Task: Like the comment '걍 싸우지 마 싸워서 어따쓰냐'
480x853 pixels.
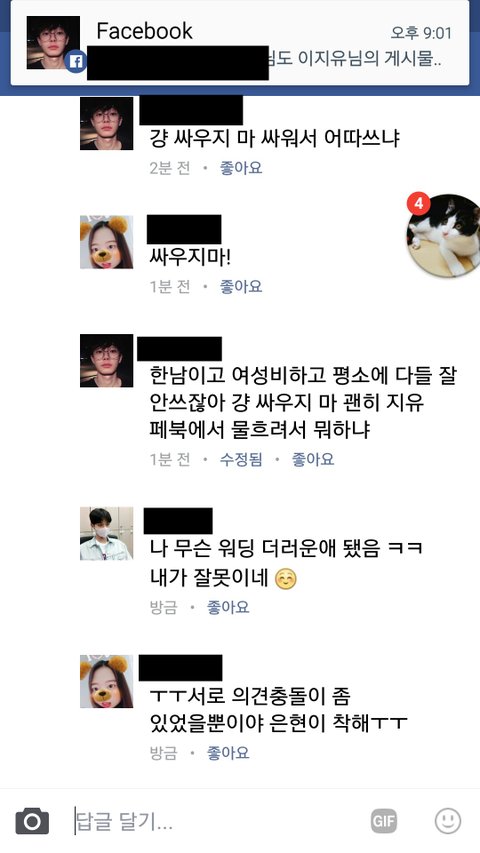Action: point(241,168)
